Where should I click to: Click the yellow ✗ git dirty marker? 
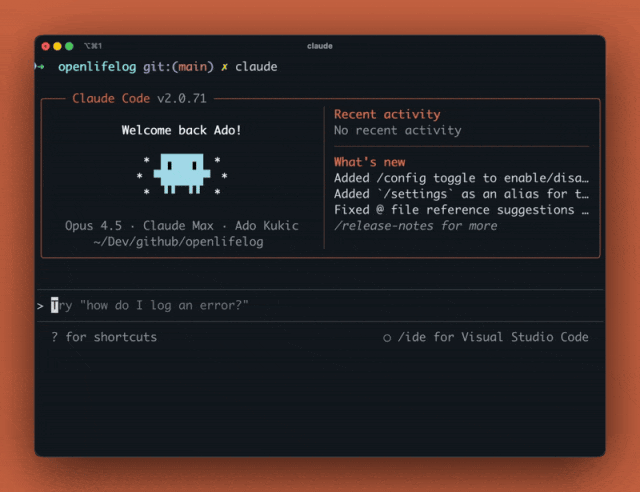tap(225, 66)
